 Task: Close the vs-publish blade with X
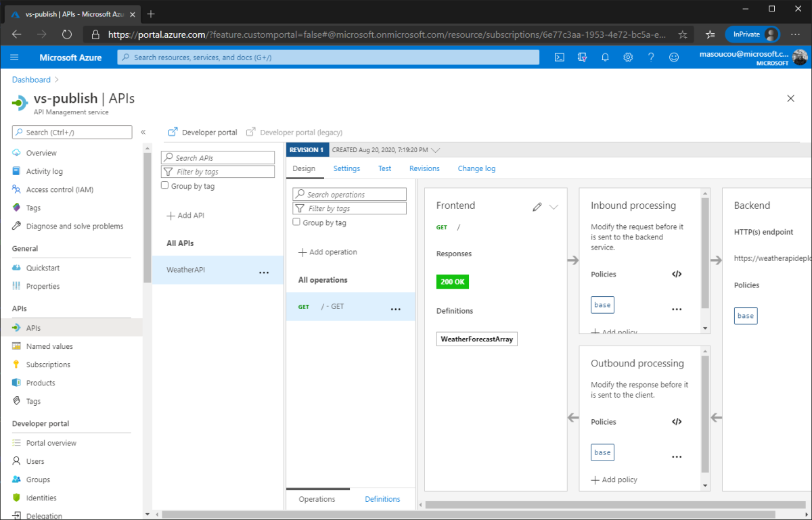[791, 99]
